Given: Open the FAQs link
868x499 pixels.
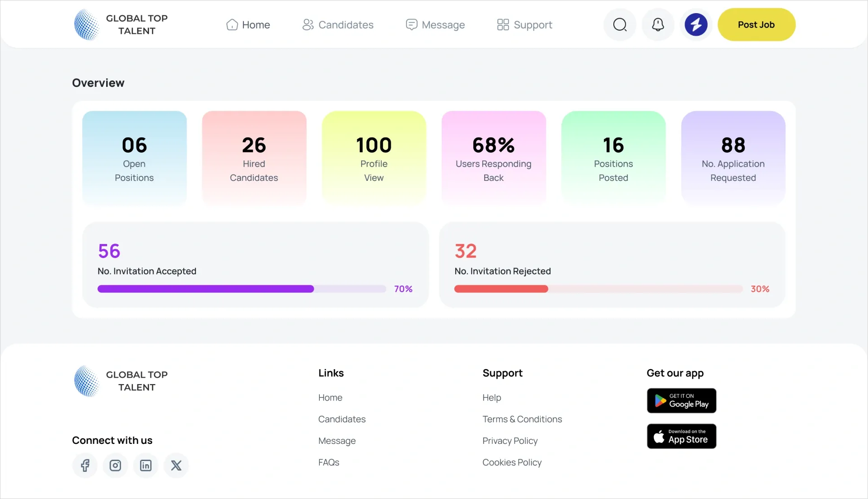Looking at the screenshot, I should 329,462.
